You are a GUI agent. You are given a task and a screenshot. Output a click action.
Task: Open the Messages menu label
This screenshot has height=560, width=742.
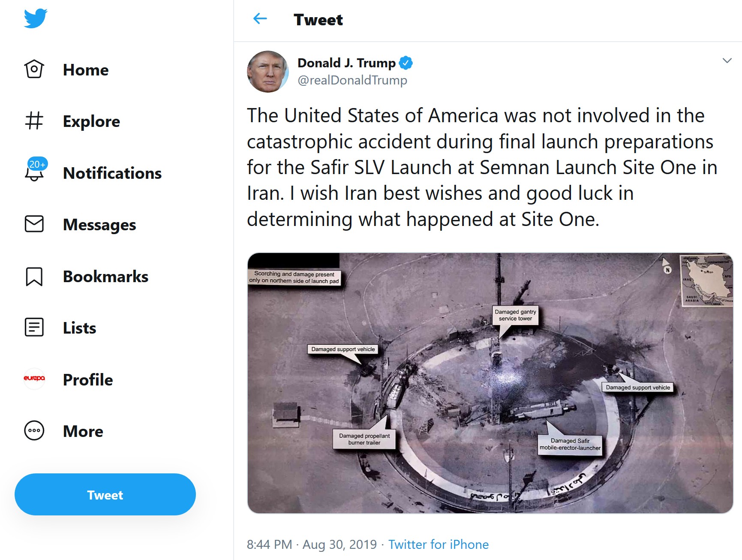pos(99,225)
